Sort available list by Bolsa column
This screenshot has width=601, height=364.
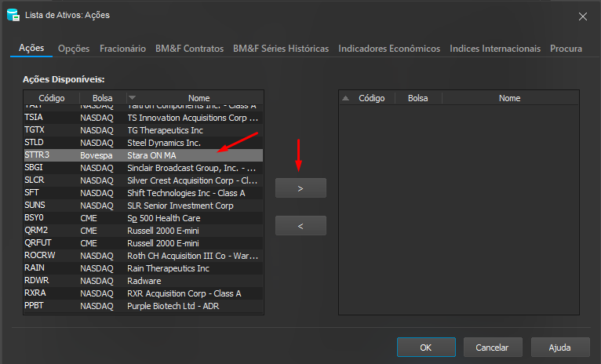coord(102,98)
